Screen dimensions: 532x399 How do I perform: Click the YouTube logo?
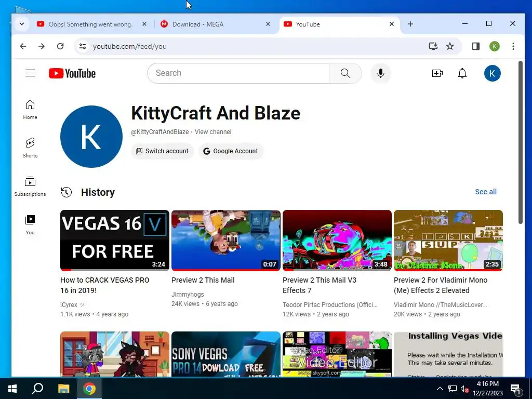click(72, 73)
